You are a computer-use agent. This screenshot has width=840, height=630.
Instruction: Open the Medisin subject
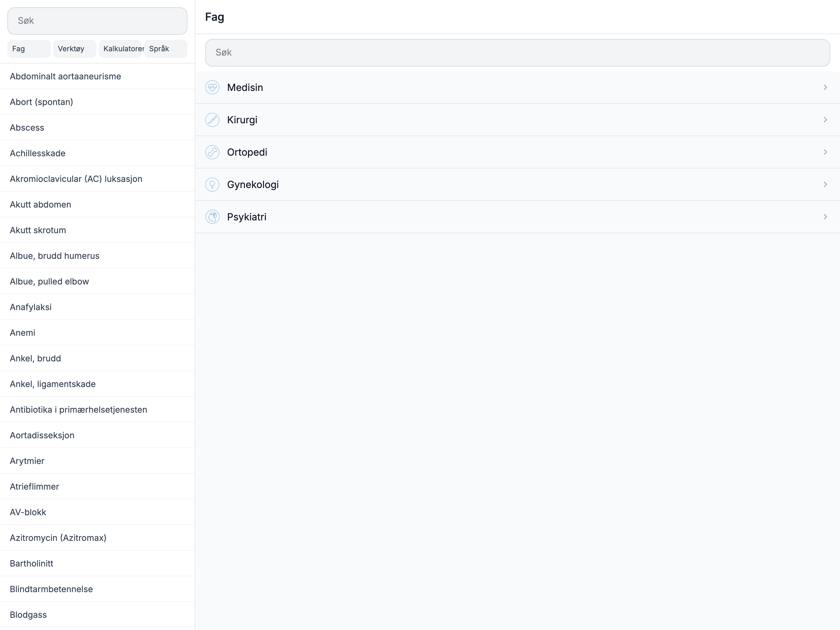pos(517,87)
